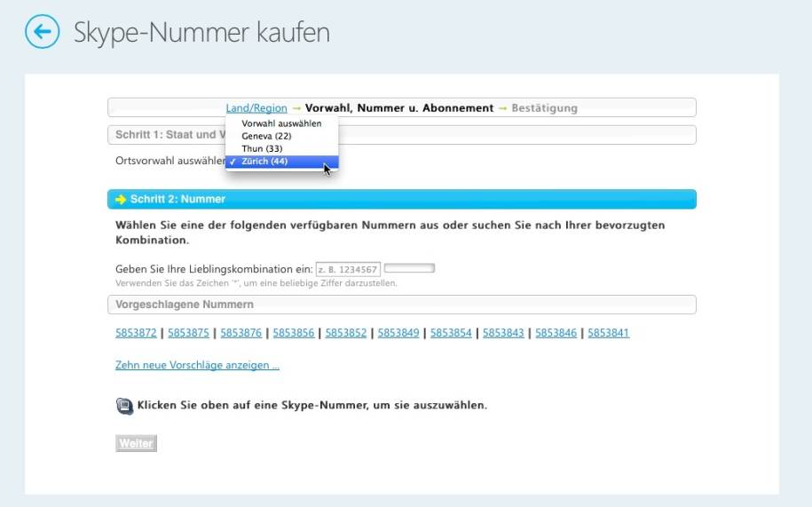Choose number 5853856
Screen dimensions: 812x507
(294, 333)
